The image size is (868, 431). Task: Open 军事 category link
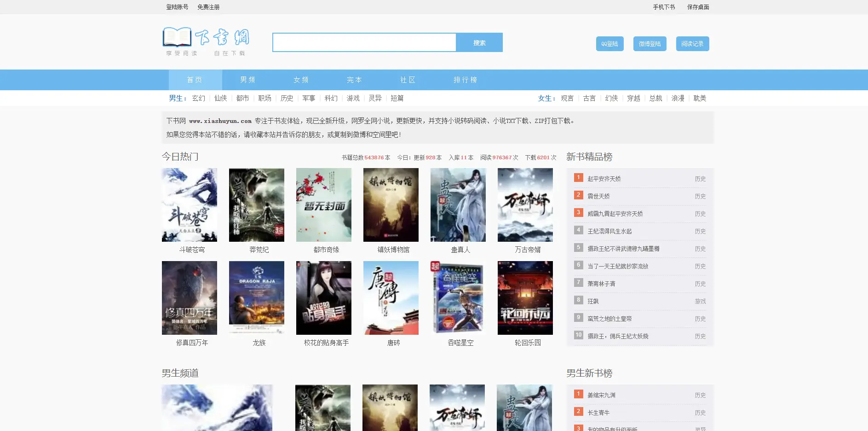[x=309, y=98]
